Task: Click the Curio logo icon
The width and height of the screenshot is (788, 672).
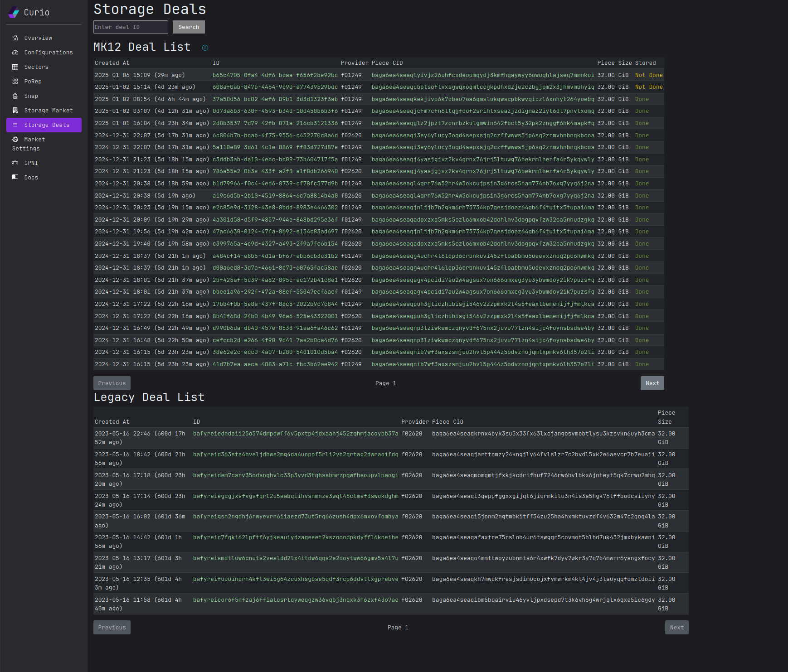Action: click(x=14, y=12)
